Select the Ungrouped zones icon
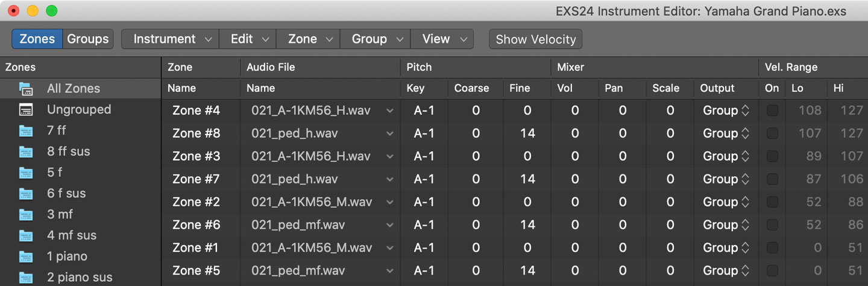 [25, 110]
